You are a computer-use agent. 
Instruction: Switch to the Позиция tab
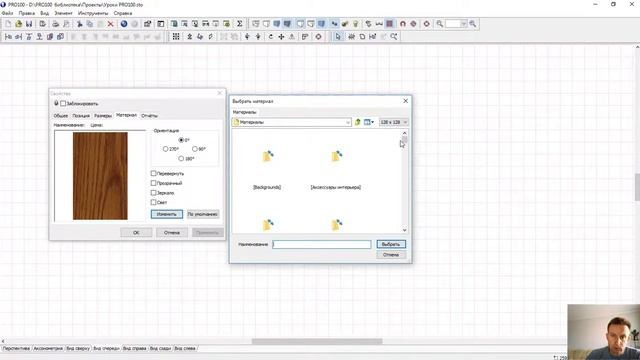point(81,116)
